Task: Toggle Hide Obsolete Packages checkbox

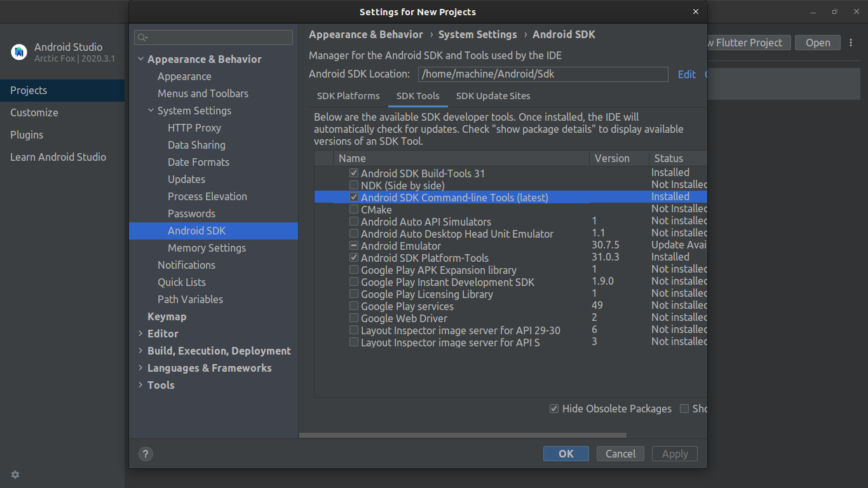Action: 554,409
